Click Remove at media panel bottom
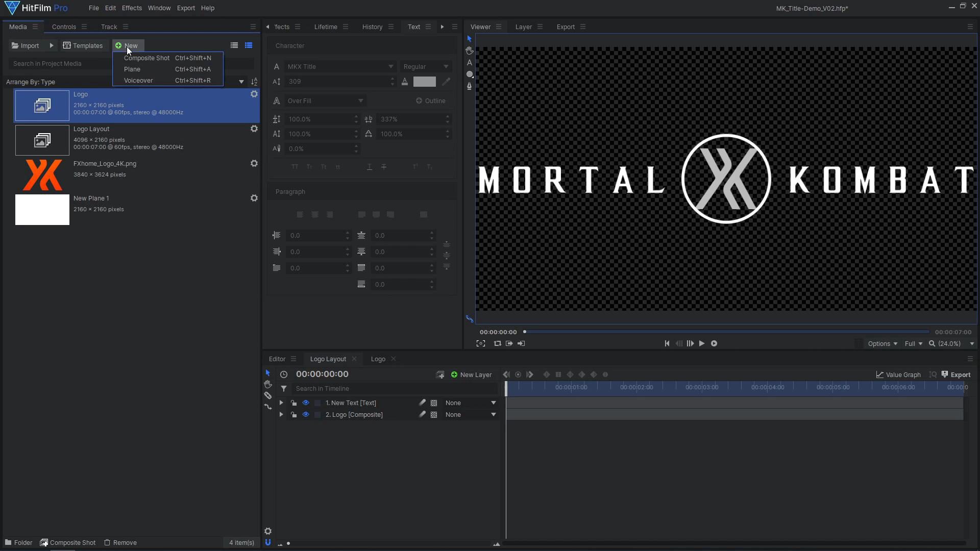Screen dimensions: 980x551 (120, 543)
